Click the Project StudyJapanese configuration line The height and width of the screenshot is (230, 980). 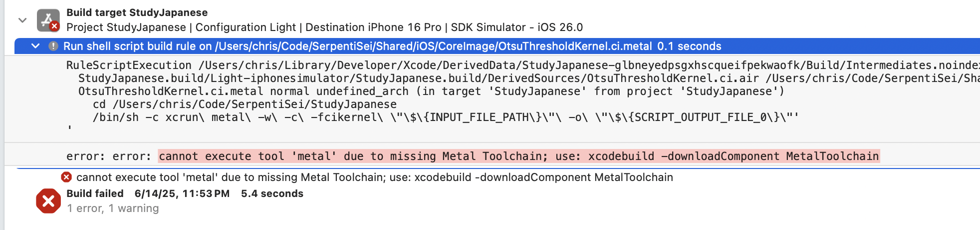tap(324, 27)
